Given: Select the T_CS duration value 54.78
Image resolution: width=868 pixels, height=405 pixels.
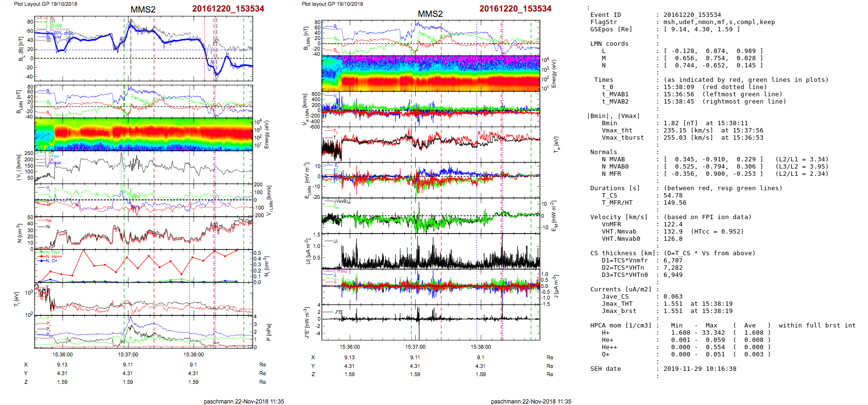Looking at the screenshot, I should point(673,196).
